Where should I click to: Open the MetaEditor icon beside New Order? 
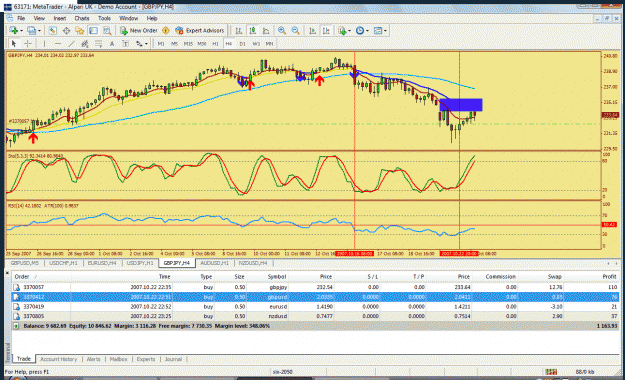(x=166, y=30)
